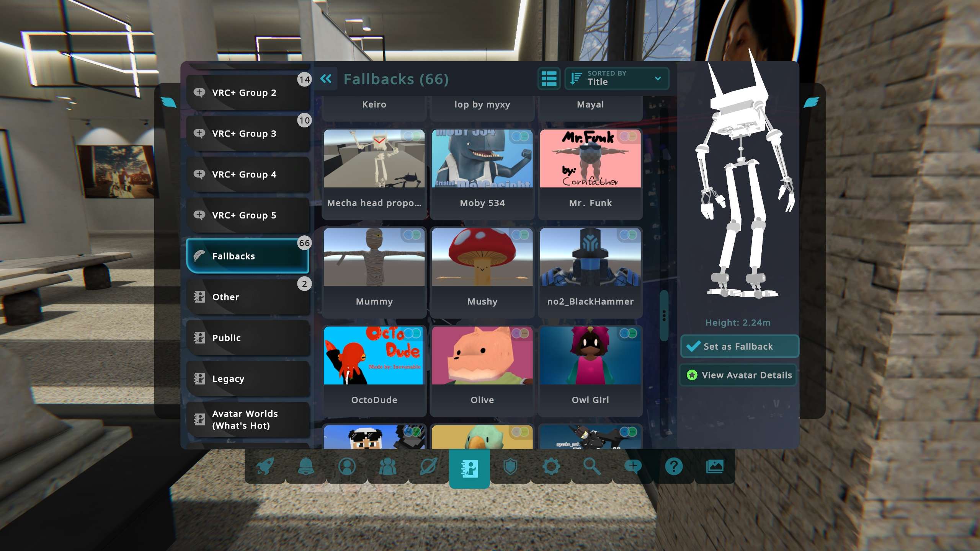The height and width of the screenshot is (551, 980).
Task: Select the Mushy avatar thumbnail
Action: pyautogui.click(x=482, y=257)
